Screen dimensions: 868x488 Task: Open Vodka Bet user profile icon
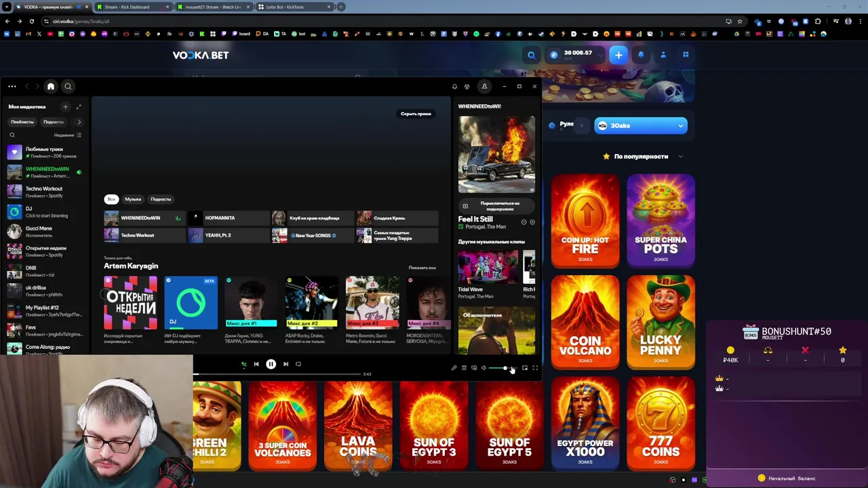(x=663, y=55)
